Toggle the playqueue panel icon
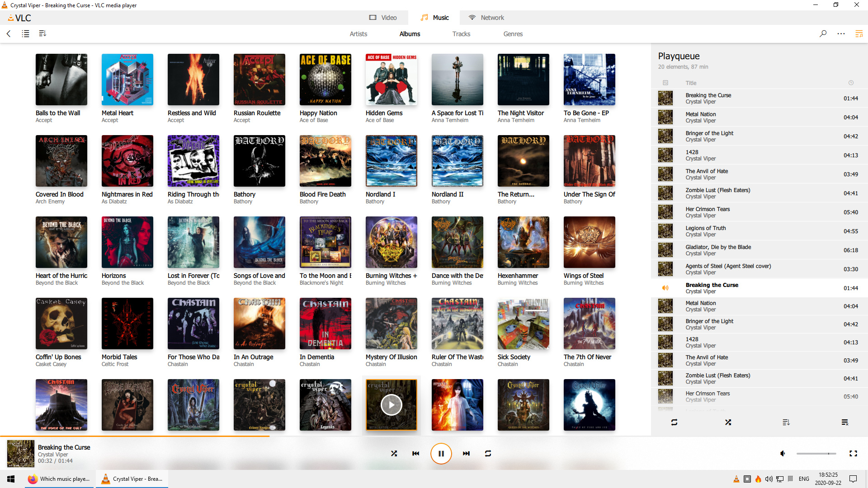The image size is (868, 488). coord(859,33)
